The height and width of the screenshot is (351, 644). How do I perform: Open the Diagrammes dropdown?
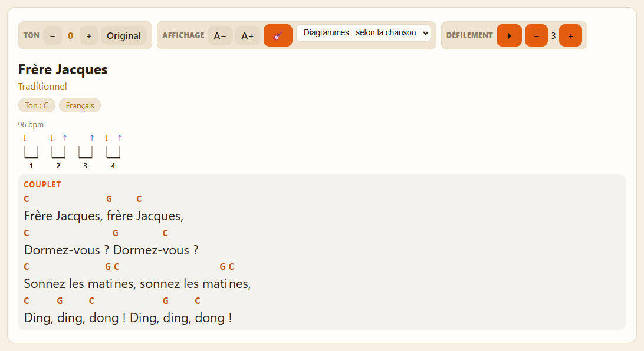click(x=363, y=33)
